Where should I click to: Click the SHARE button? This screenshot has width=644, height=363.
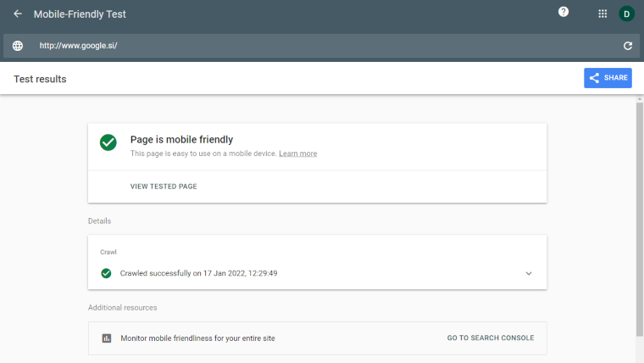point(608,78)
